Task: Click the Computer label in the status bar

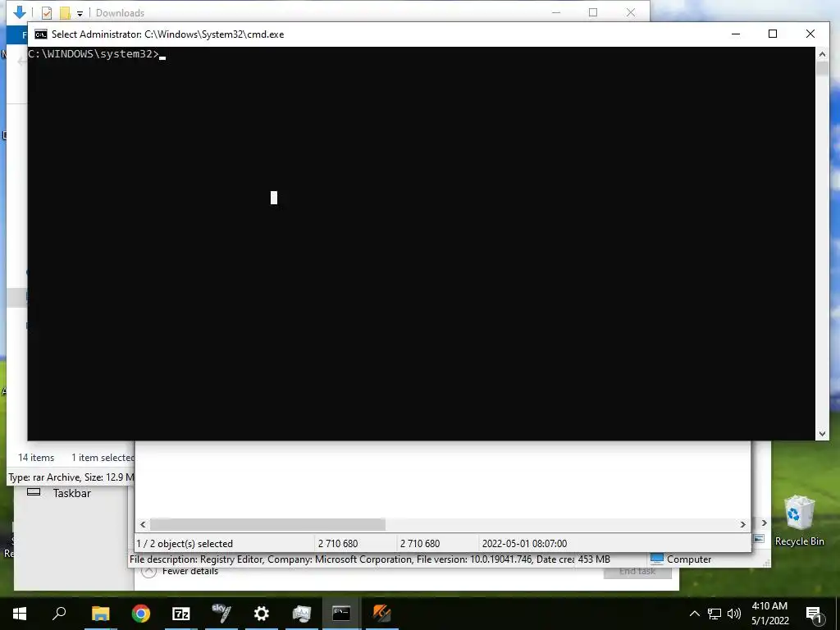Action: click(689, 559)
